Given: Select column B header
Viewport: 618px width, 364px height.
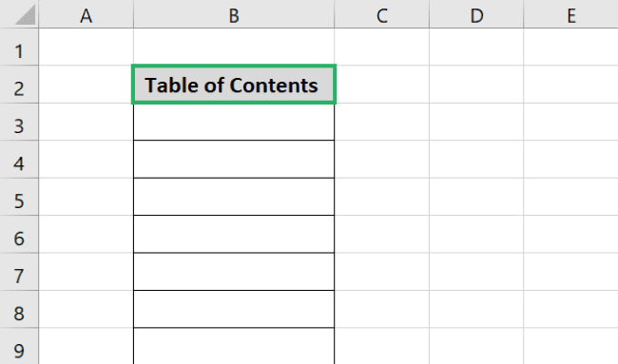Looking at the screenshot, I should (x=234, y=14).
